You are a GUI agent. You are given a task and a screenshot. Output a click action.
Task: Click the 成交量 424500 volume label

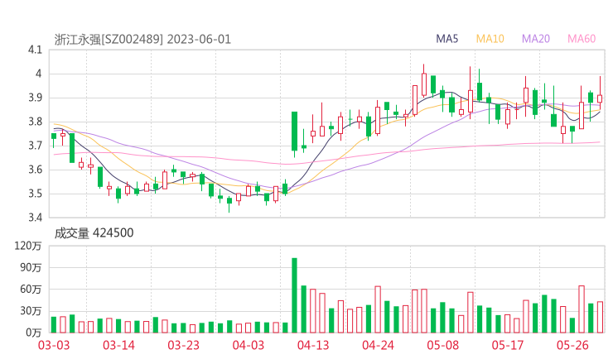click(94, 233)
